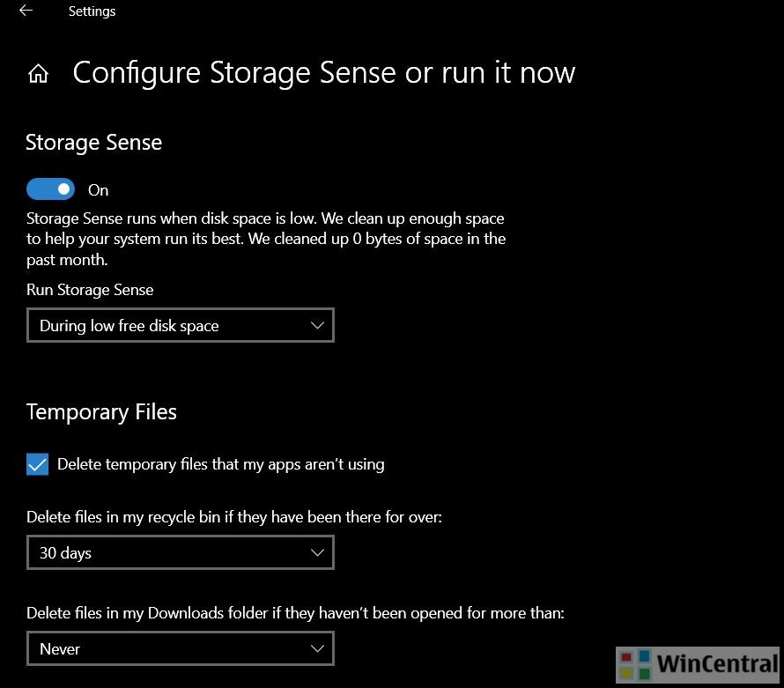The width and height of the screenshot is (784, 688).
Task: Click the "On" label beside the toggle
Action: (99, 190)
